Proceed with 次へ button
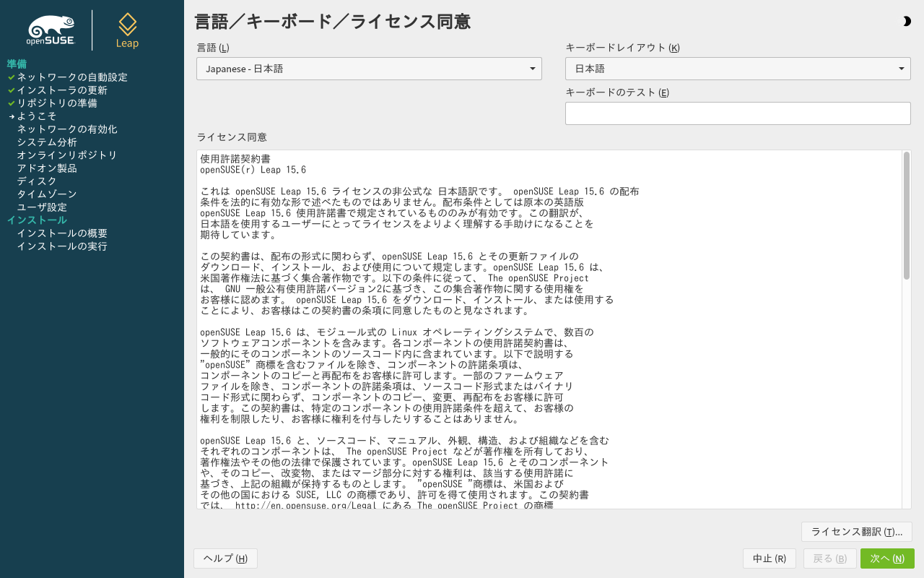This screenshot has width=924, height=578. click(887, 558)
